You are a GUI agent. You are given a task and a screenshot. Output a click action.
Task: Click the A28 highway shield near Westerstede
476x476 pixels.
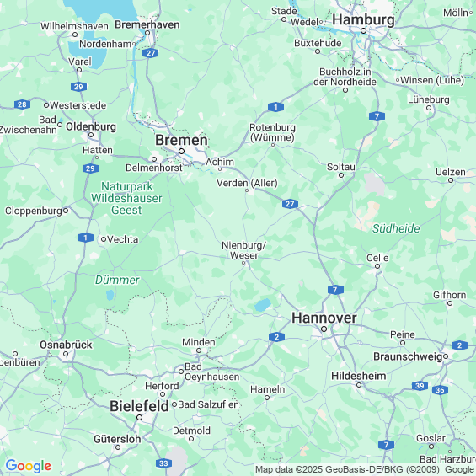point(22,104)
